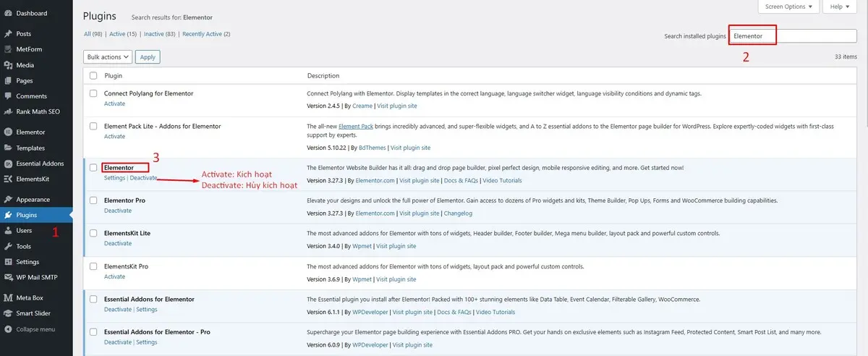Check the Elementor plugin row checkbox

93,167
